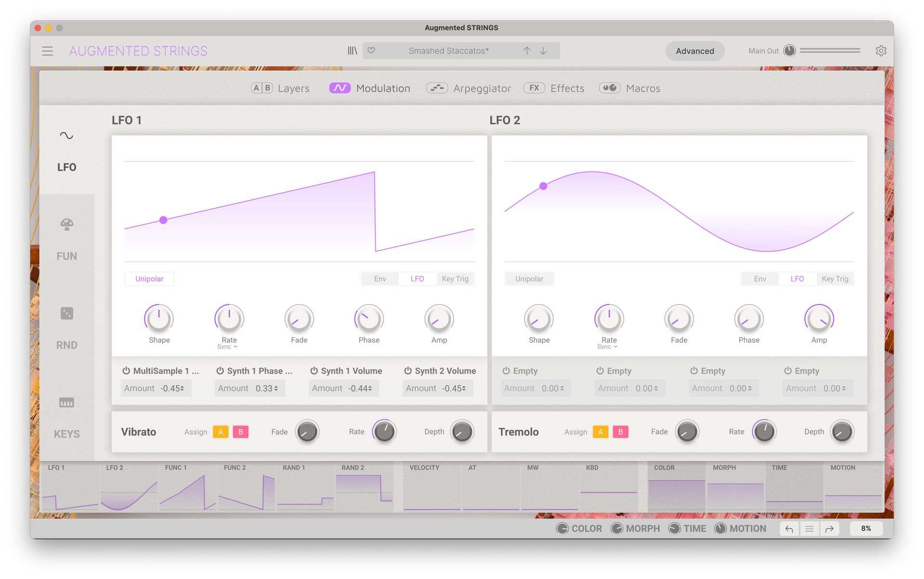Toggle Tremolo assign B
This screenshot has height=579, width=924.
point(620,432)
